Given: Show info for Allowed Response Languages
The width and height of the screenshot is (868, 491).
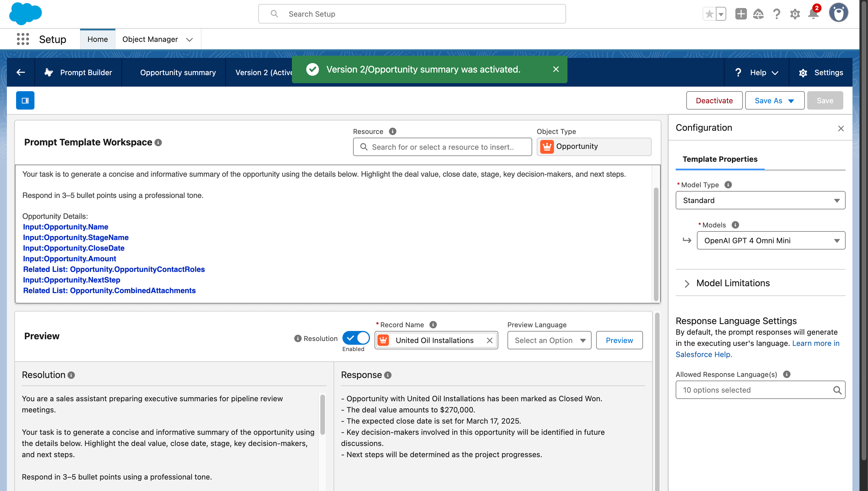Looking at the screenshot, I should [x=786, y=374].
